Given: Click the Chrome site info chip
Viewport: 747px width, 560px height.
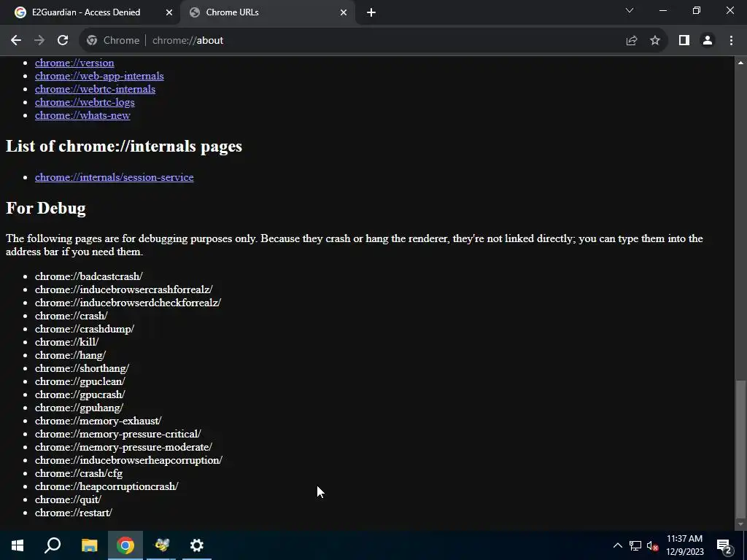Looking at the screenshot, I should 113,41.
